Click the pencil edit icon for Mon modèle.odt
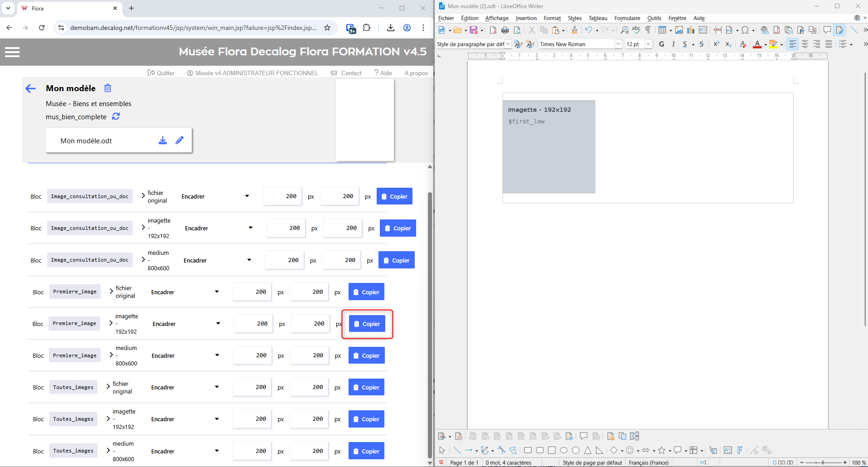 [x=179, y=141]
